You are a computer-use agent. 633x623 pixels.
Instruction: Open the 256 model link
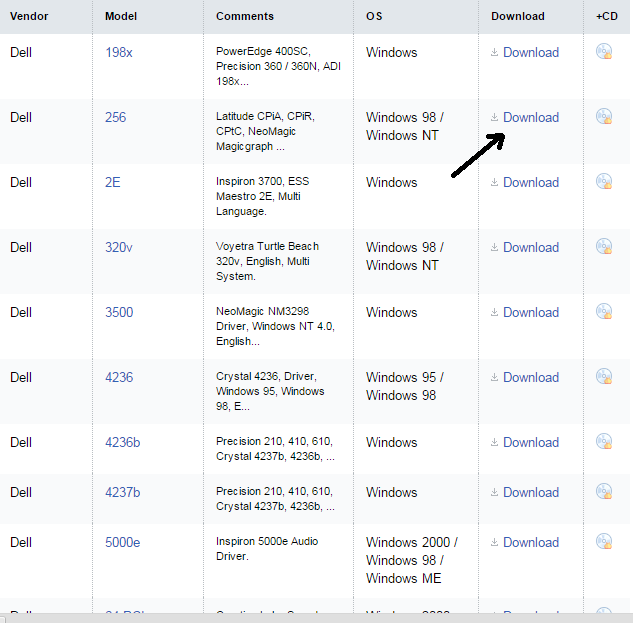tap(116, 117)
